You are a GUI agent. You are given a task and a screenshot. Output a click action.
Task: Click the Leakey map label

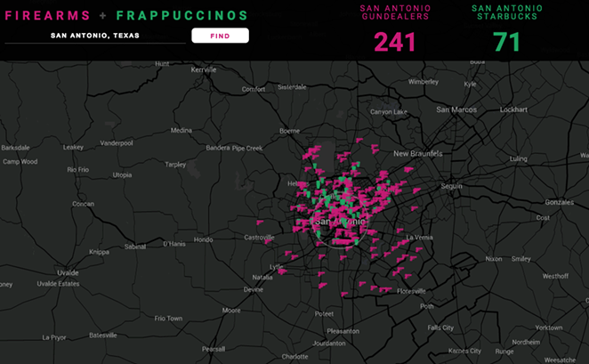[73, 147]
